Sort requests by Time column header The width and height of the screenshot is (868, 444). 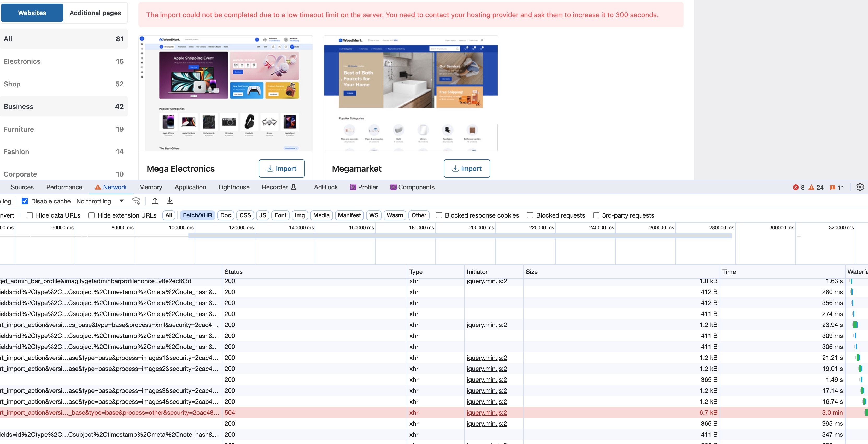729,272
